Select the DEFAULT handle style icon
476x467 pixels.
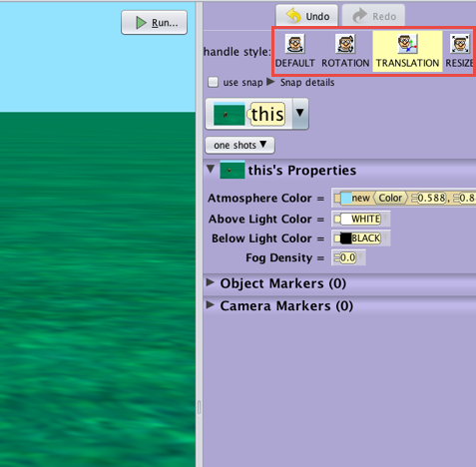point(295,44)
